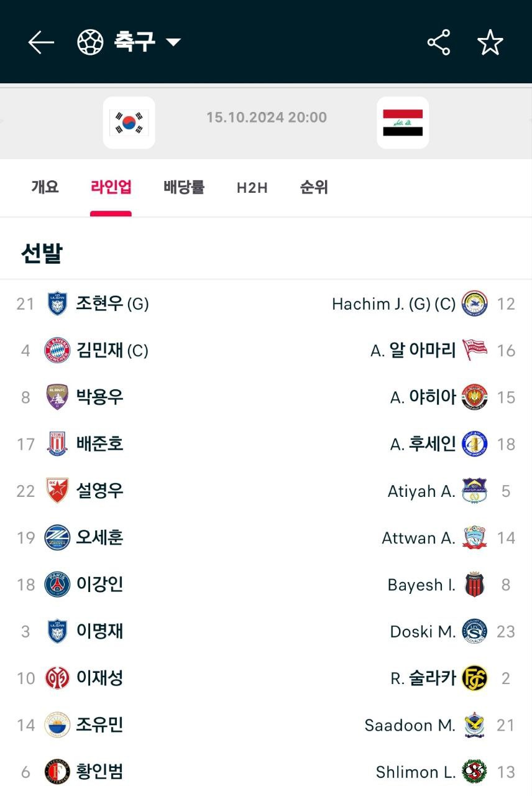This screenshot has height=796, width=532.
Task: Toggle the favorite star icon
Action: click(490, 42)
